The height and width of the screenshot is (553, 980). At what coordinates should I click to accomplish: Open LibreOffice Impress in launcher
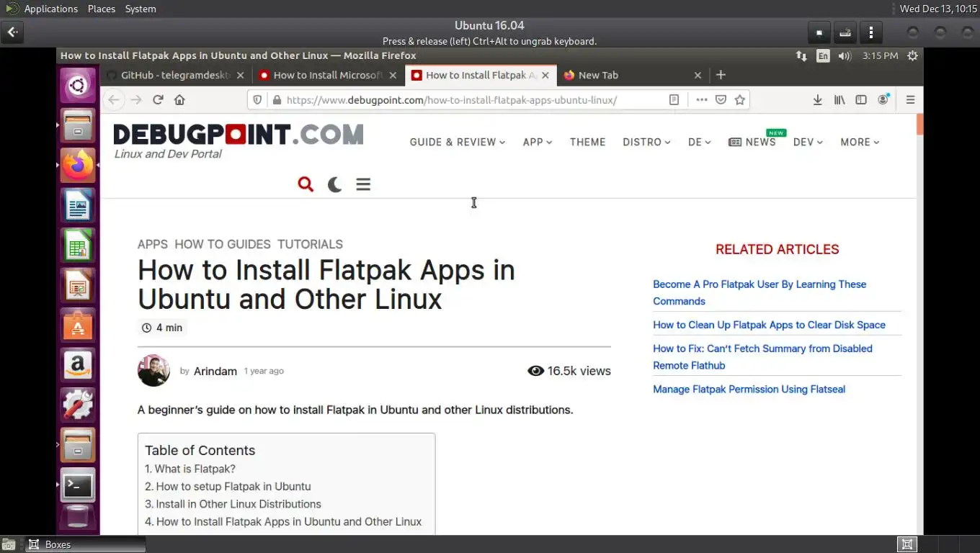coord(78,287)
